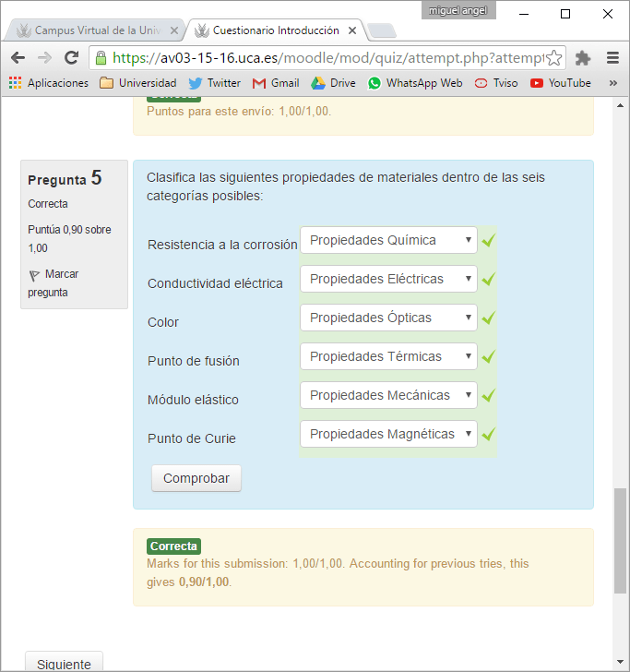Open the Módulo elástico dropdown

tap(388, 395)
